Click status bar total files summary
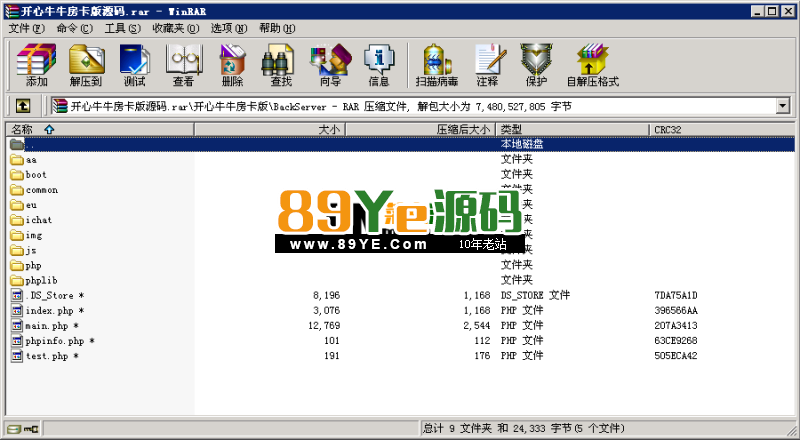 click(523, 428)
